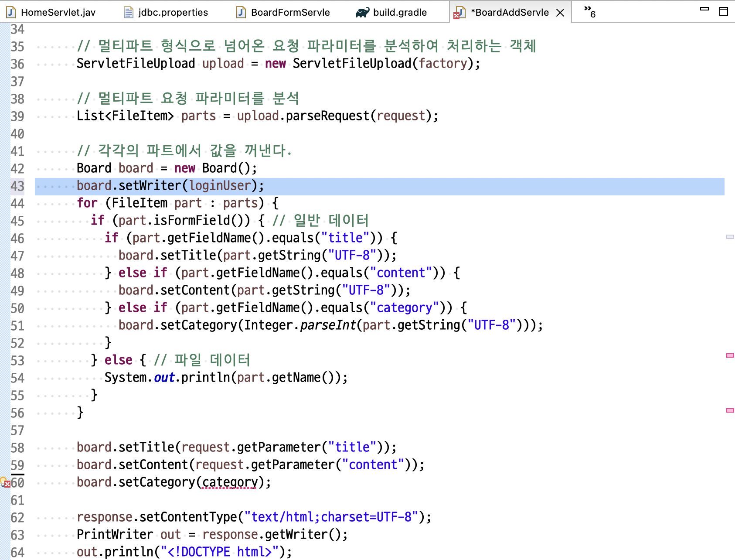Jump to the lower pink overview ruler marker
Image resolution: width=735 pixels, height=560 pixels.
tap(730, 410)
